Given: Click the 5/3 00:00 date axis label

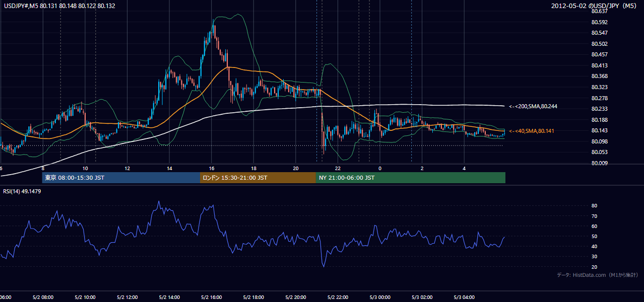Looking at the screenshot, I should [380, 297].
